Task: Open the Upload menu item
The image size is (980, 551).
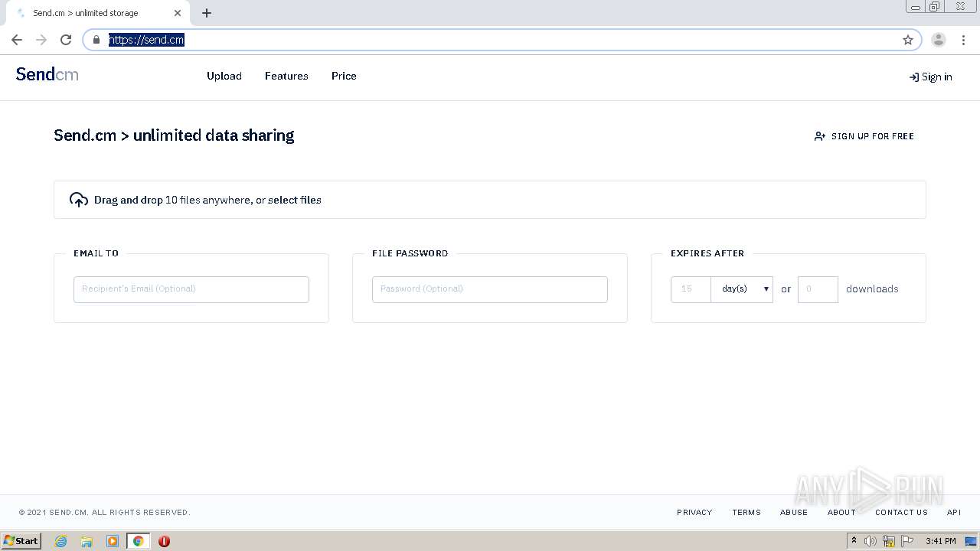Action: (x=224, y=76)
